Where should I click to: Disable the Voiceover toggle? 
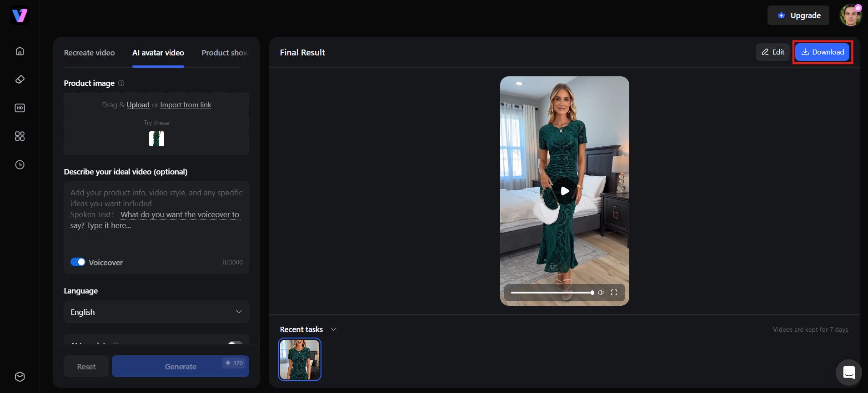point(78,262)
